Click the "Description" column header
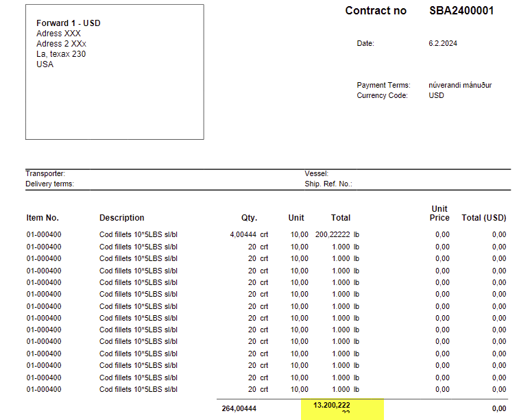519x420 pixels. [x=122, y=218]
